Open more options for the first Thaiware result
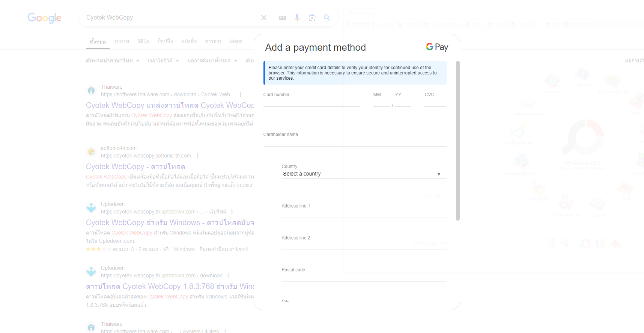The height and width of the screenshot is (333, 644). (241, 94)
